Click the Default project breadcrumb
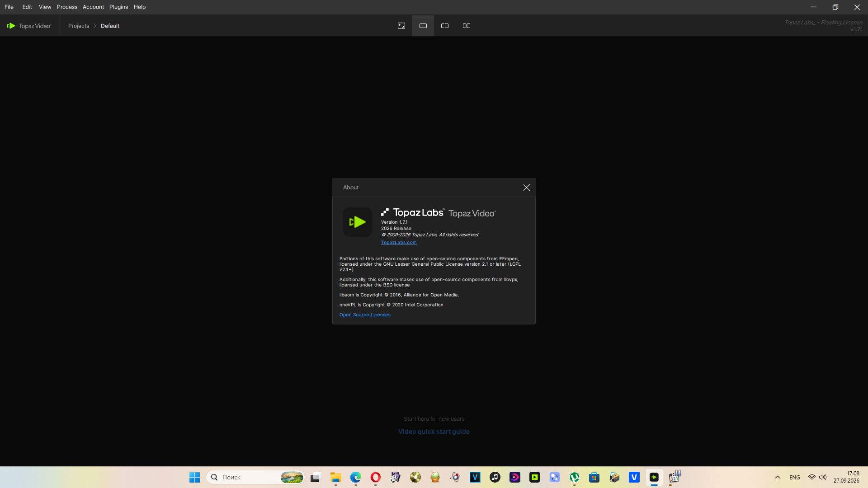 [110, 26]
